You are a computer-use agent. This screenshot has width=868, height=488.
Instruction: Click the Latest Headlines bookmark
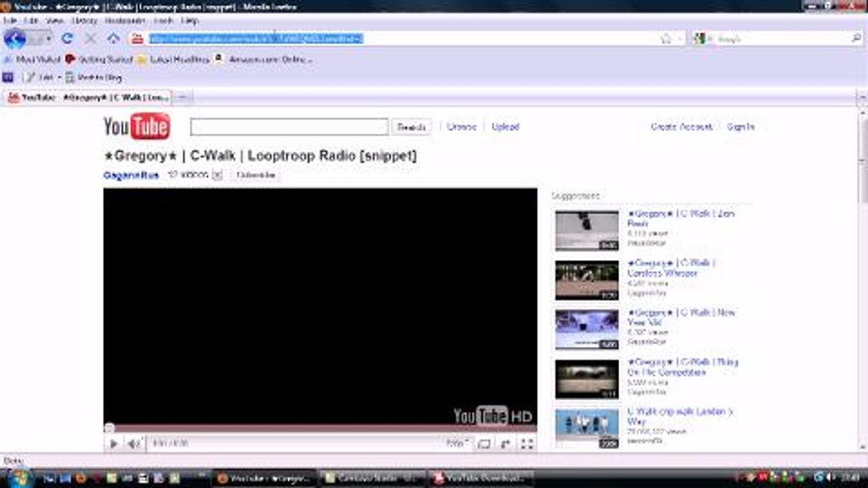pos(173,60)
